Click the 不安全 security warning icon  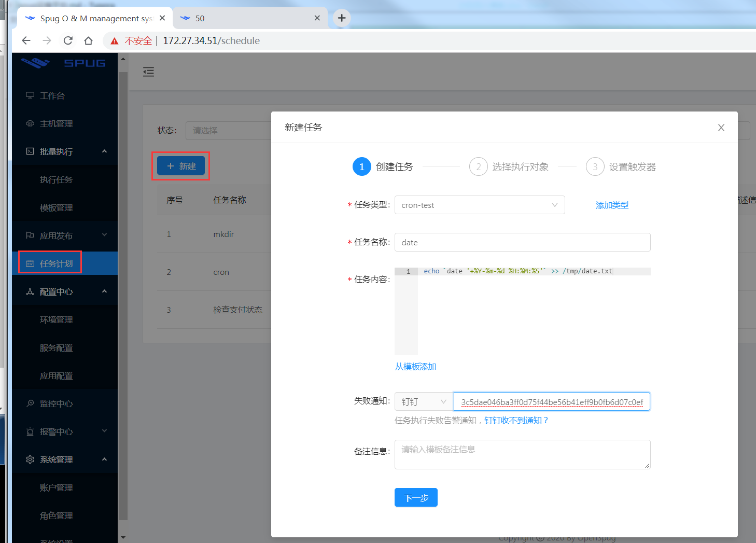point(115,41)
